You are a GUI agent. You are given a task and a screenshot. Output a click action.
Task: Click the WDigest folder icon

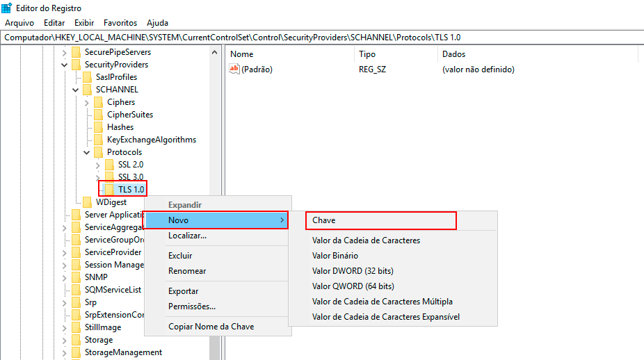tap(87, 202)
